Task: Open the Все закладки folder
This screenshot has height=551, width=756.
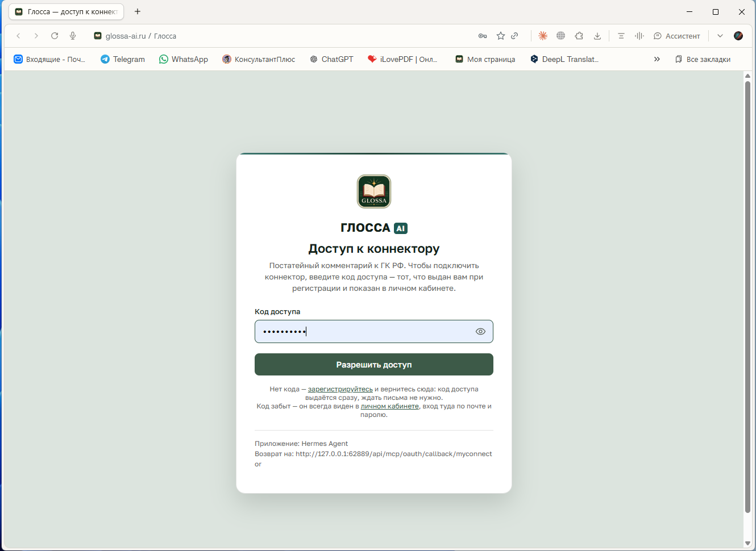Action: (x=703, y=59)
